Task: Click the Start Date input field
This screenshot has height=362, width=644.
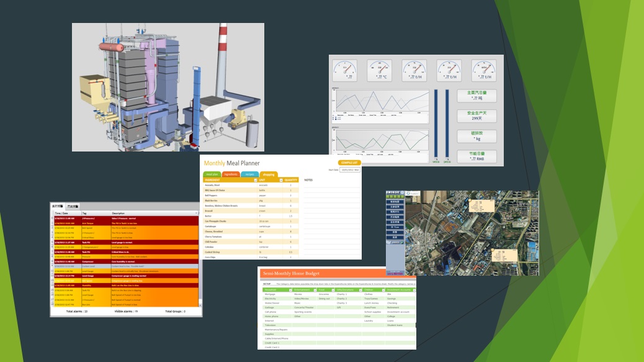Action: tap(349, 169)
